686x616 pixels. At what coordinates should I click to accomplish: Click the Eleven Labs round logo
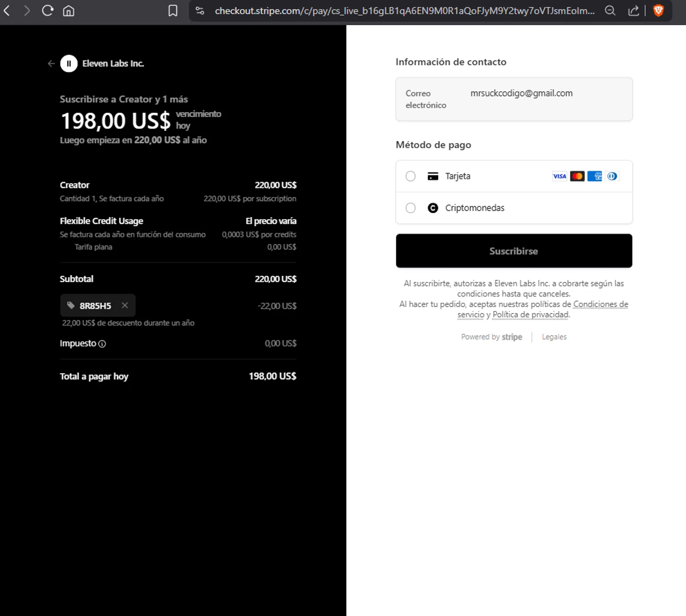pos(69,64)
